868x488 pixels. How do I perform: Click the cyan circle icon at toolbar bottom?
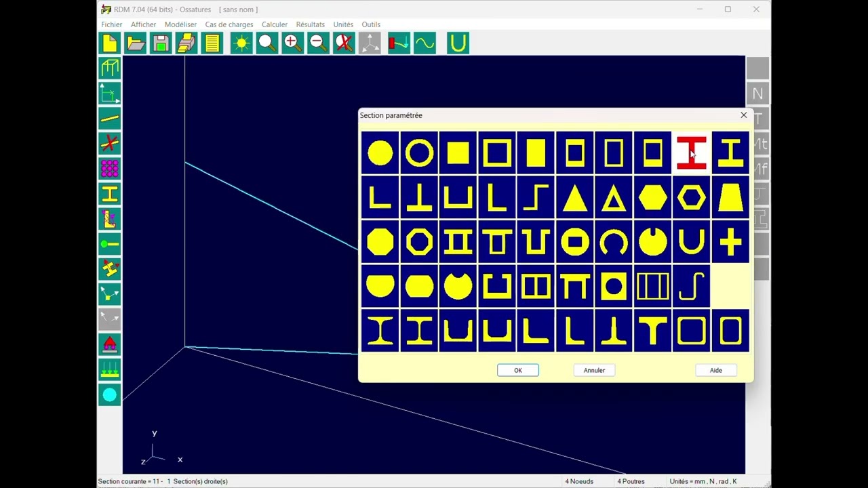110,395
